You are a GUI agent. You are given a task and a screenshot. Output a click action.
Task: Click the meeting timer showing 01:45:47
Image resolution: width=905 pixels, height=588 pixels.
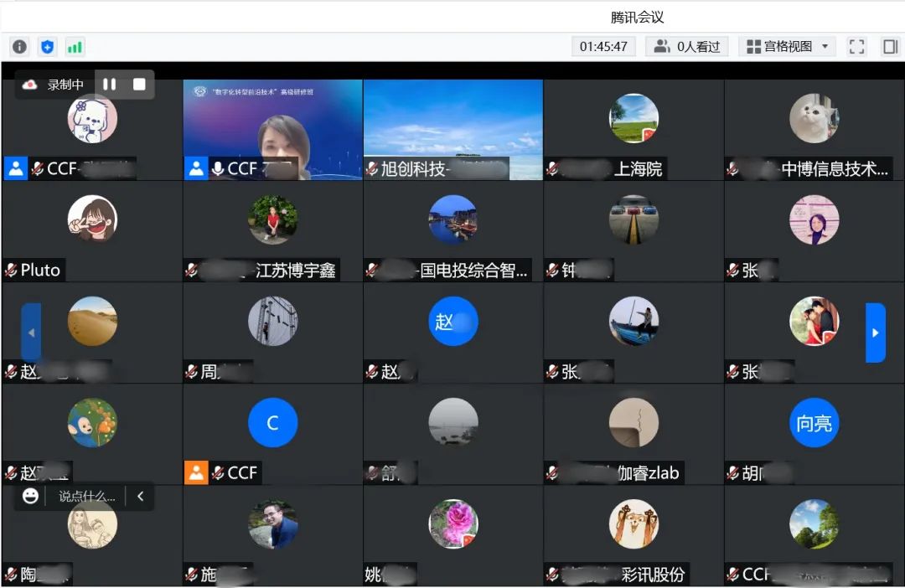click(603, 46)
